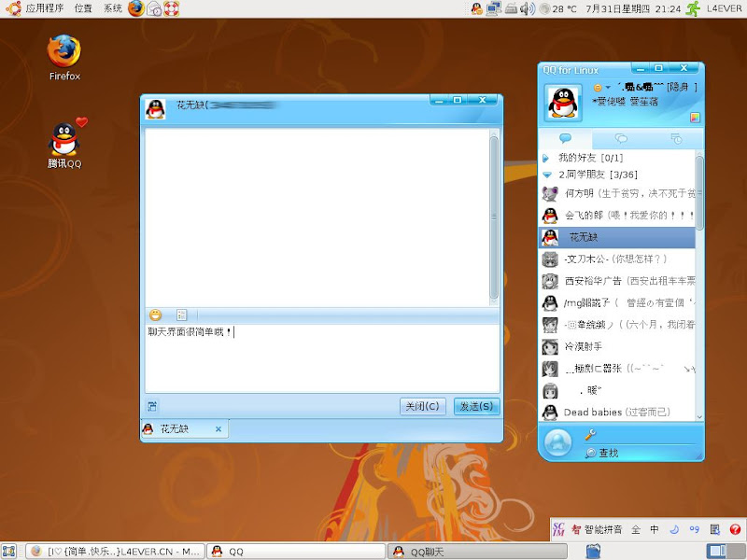Click the show desktop icon in bottom panel
The image size is (747, 560).
pos(9,552)
